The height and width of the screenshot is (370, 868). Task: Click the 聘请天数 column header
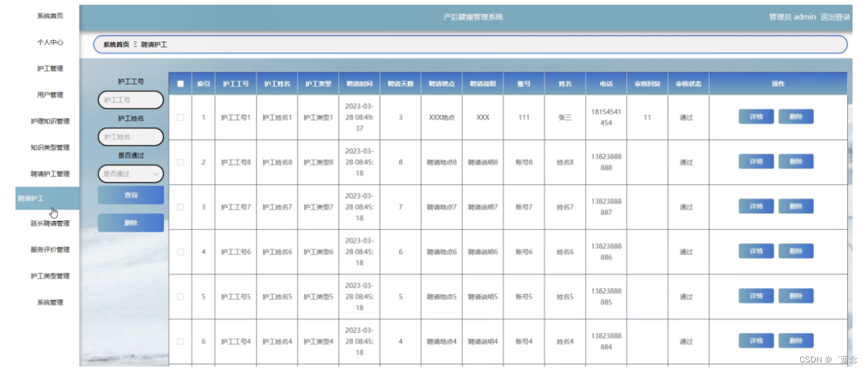click(x=400, y=84)
